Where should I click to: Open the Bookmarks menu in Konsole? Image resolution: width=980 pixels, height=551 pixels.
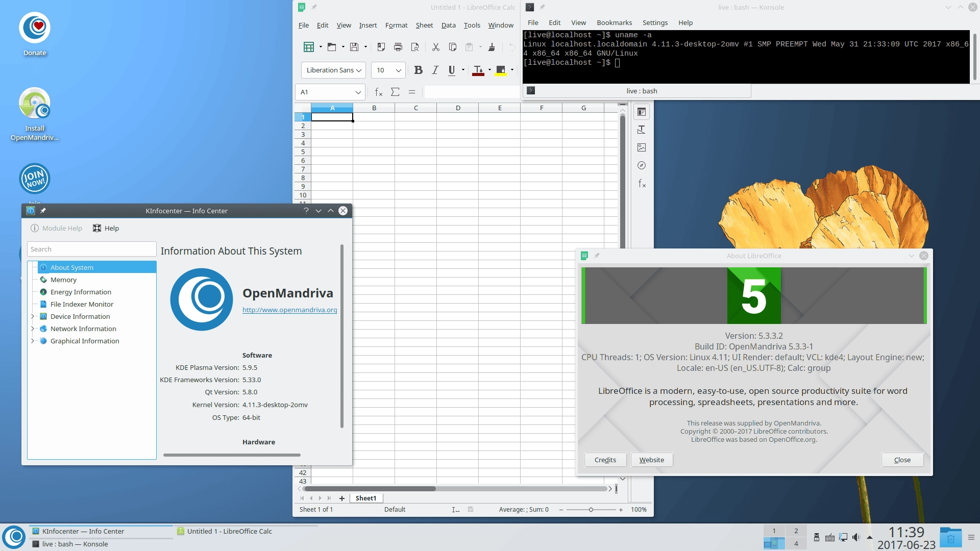(614, 22)
